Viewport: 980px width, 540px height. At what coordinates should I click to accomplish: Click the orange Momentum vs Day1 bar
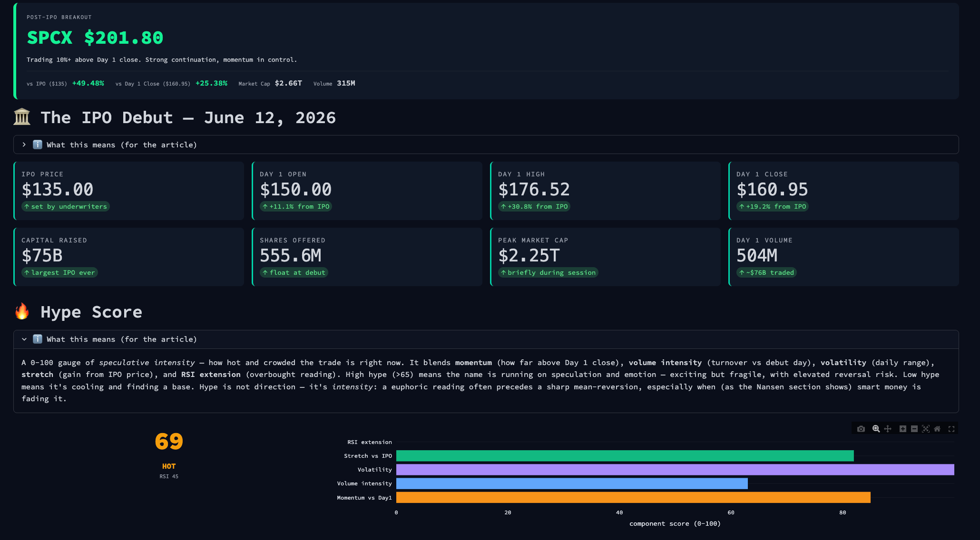coord(633,497)
